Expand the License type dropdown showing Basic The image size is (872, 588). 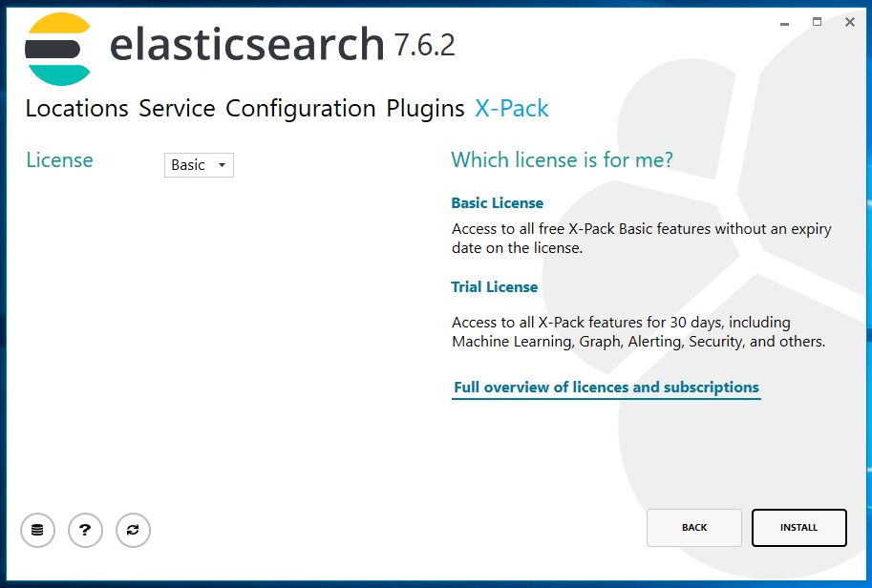199,165
